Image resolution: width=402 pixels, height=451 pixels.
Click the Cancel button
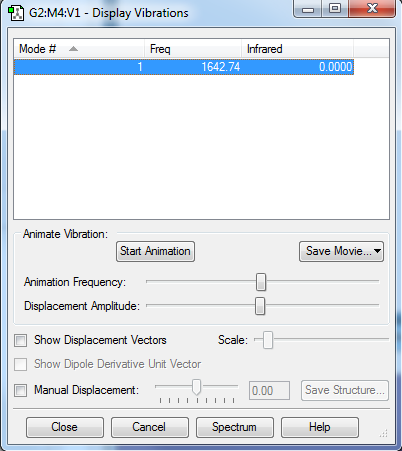(150, 427)
